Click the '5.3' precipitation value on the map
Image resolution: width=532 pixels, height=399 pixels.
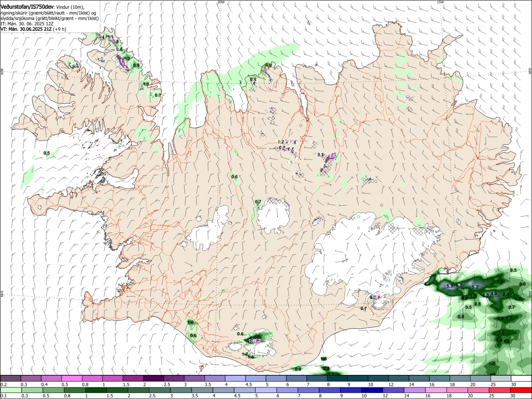pos(449,286)
